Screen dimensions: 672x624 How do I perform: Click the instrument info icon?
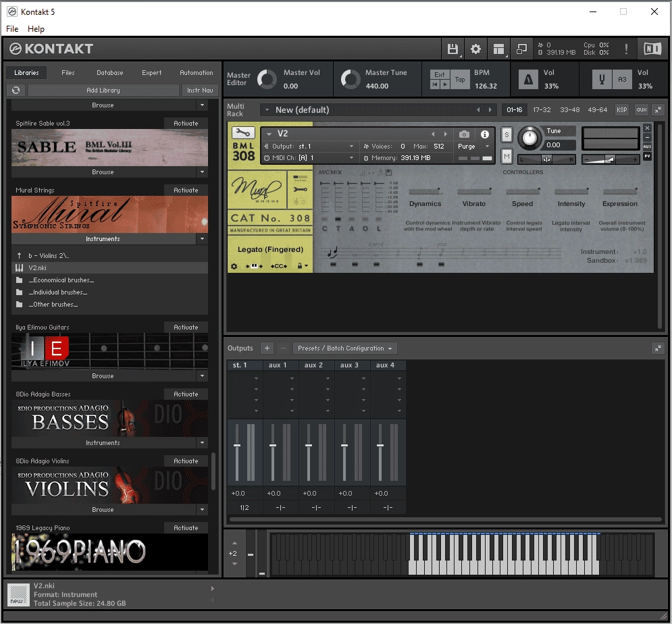tap(485, 134)
